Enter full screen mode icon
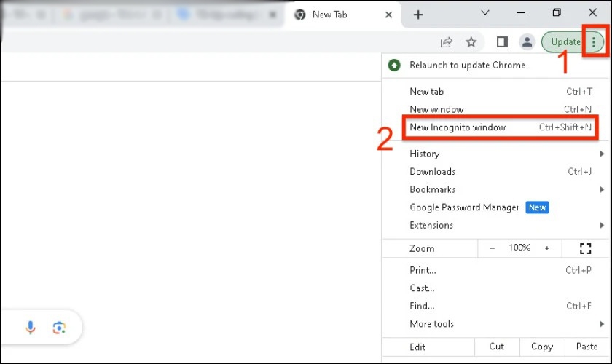This screenshot has height=364, width=612. [x=585, y=248]
